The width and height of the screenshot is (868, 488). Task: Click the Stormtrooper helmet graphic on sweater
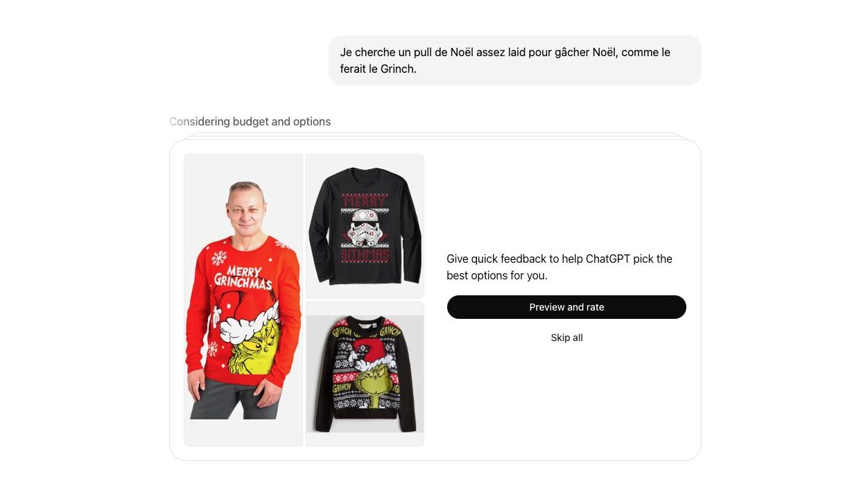[x=365, y=229]
